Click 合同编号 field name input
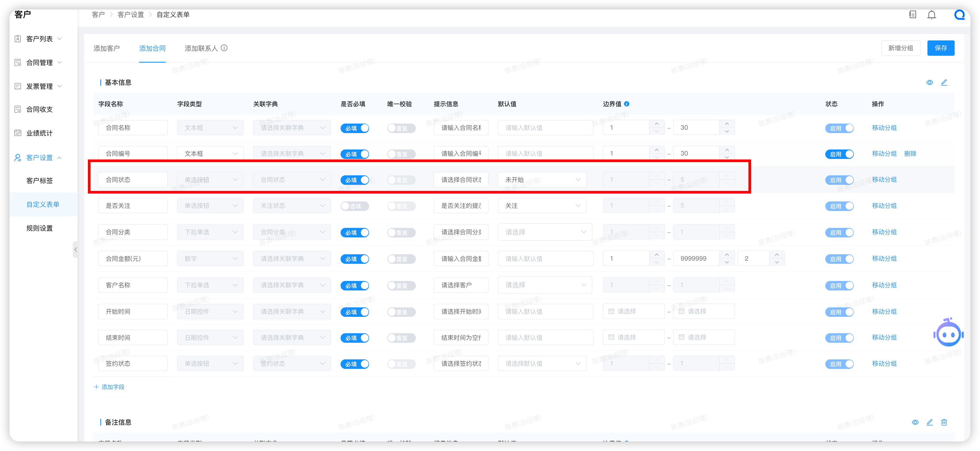 tap(133, 153)
